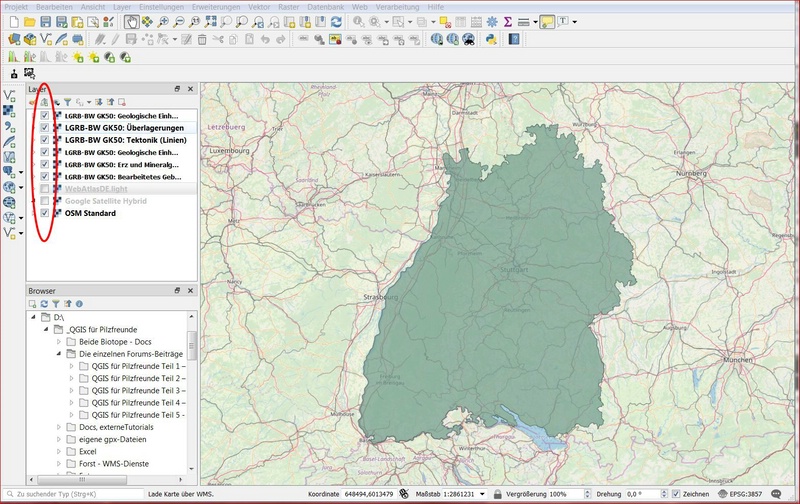Click the Zoom In magnifier tool

(x=164, y=21)
